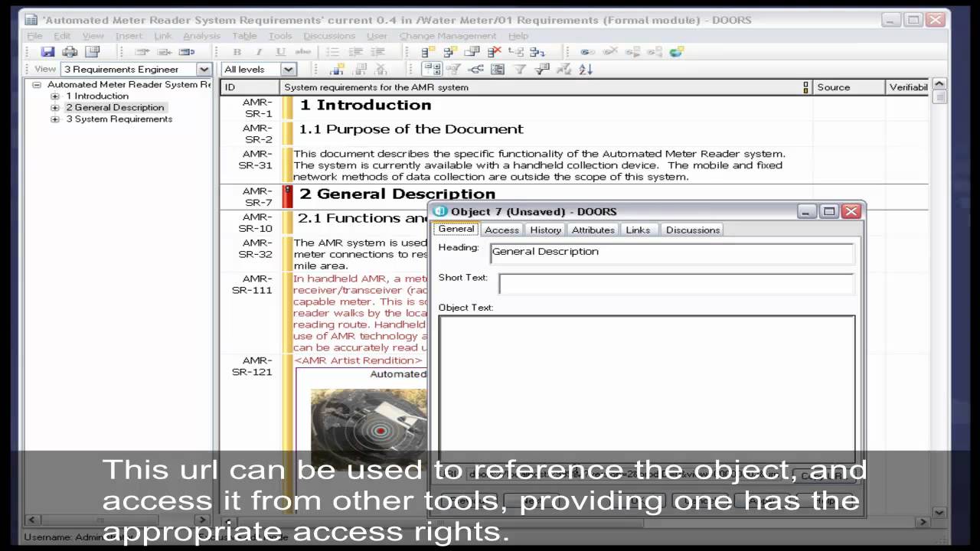Collapse the Automated Meter Reader root node
980x551 pixels.
[x=37, y=85]
